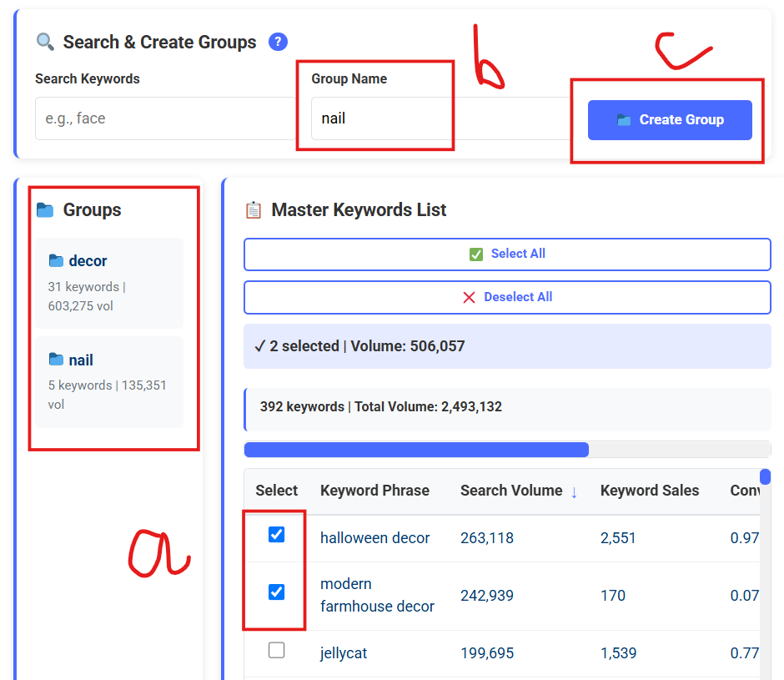Click into the Search Keywords input field
This screenshot has width=784, height=680.
tap(163, 118)
